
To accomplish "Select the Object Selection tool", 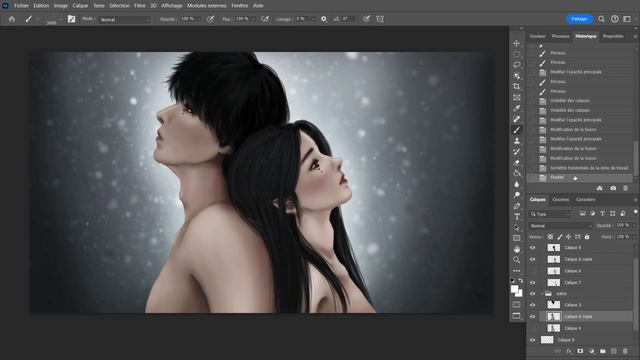I will (x=517, y=76).
